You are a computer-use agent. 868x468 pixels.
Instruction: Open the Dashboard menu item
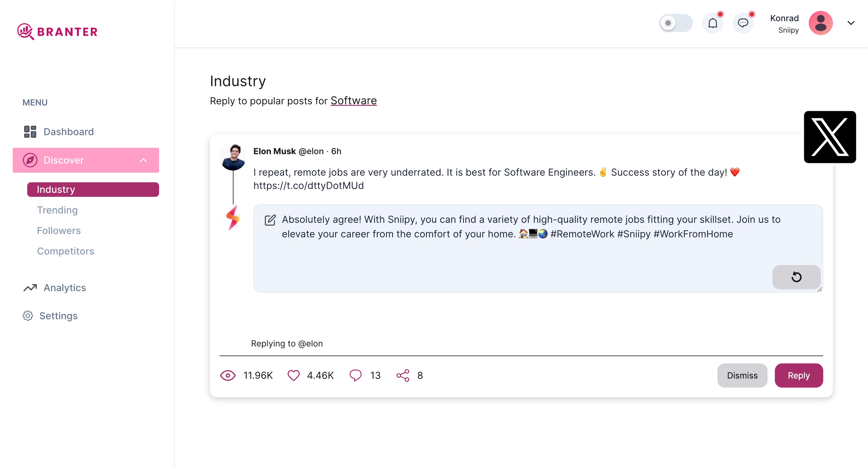pyautogui.click(x=86, y=132)
